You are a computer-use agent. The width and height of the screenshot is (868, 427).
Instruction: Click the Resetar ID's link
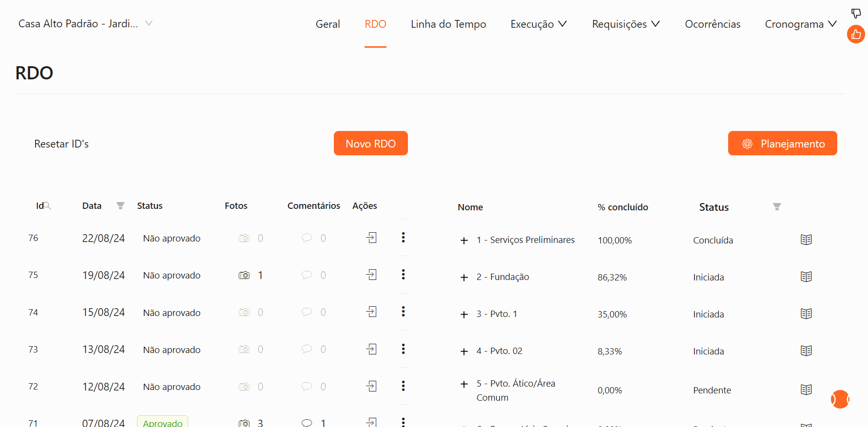(x=61, y=144)
